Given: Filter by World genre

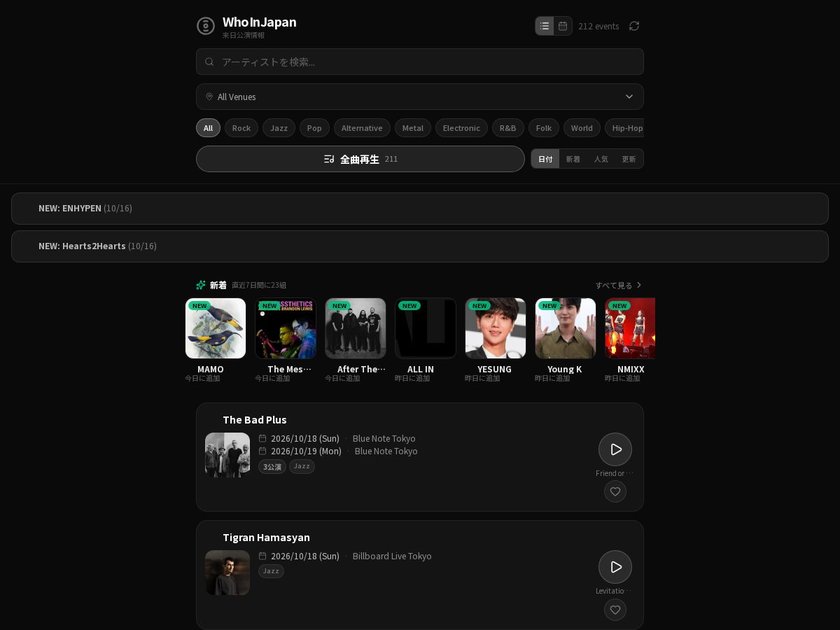Looking at the screenshot, I should [582, 128].
